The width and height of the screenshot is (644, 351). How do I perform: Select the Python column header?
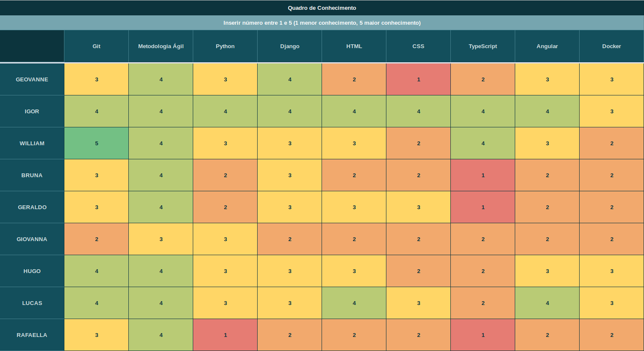(225, 46)
